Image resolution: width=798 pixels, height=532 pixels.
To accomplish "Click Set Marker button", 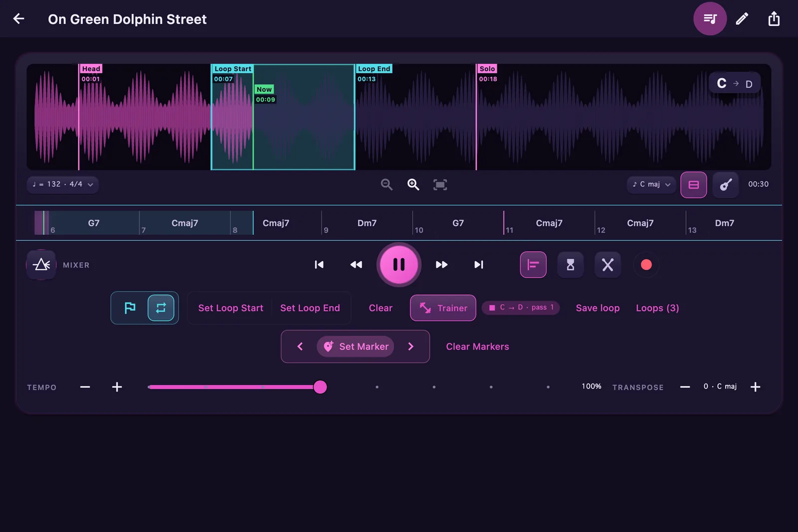I will coord(356,347).
